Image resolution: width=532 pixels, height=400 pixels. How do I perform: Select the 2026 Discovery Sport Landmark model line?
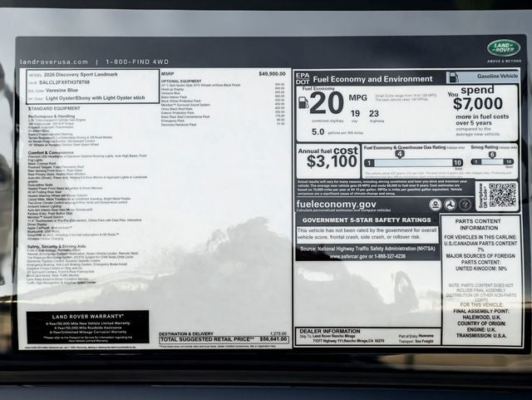(81, 74)
